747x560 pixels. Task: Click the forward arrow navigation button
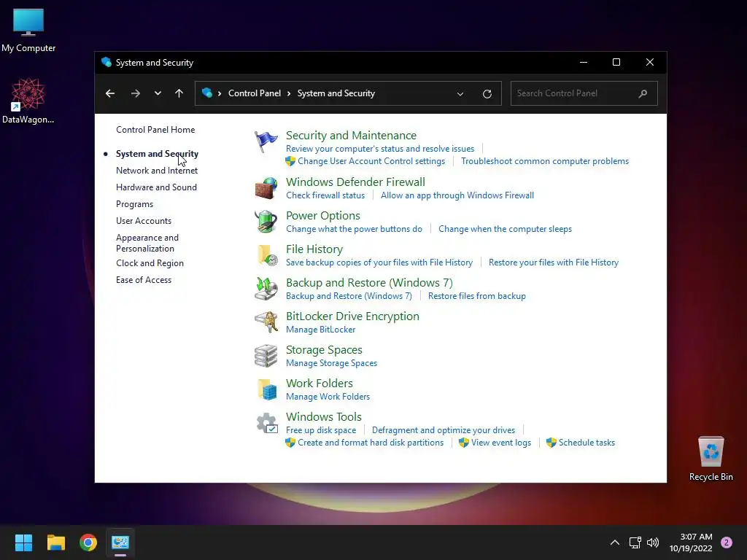click(136, 93)
